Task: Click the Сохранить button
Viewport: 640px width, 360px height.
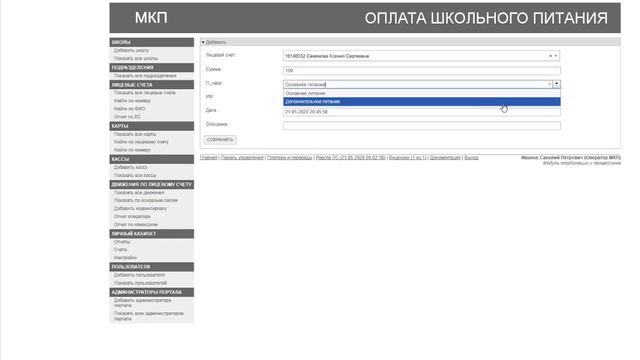Action: tap(220, 140)
